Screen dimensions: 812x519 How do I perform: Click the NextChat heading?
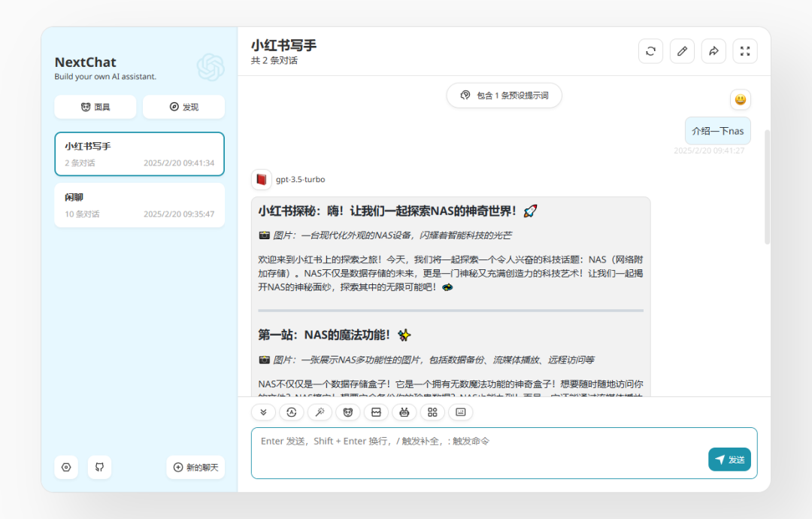(86, 62)
